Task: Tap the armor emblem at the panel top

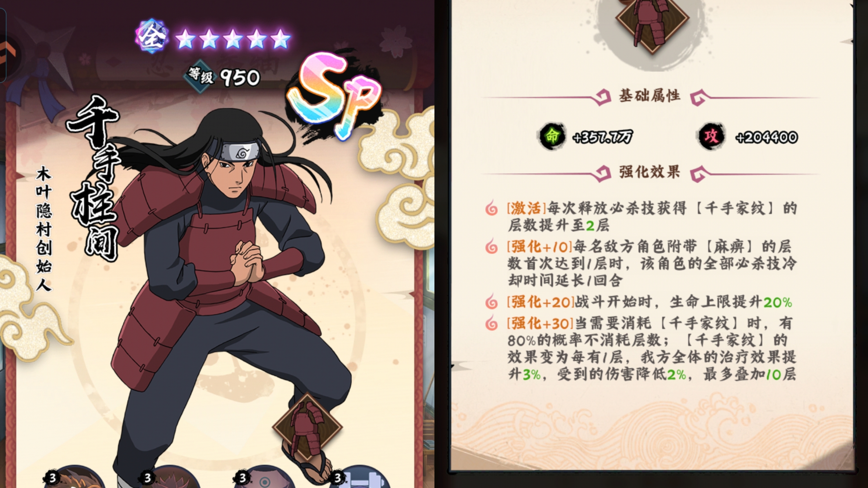Action: [652, 24]
